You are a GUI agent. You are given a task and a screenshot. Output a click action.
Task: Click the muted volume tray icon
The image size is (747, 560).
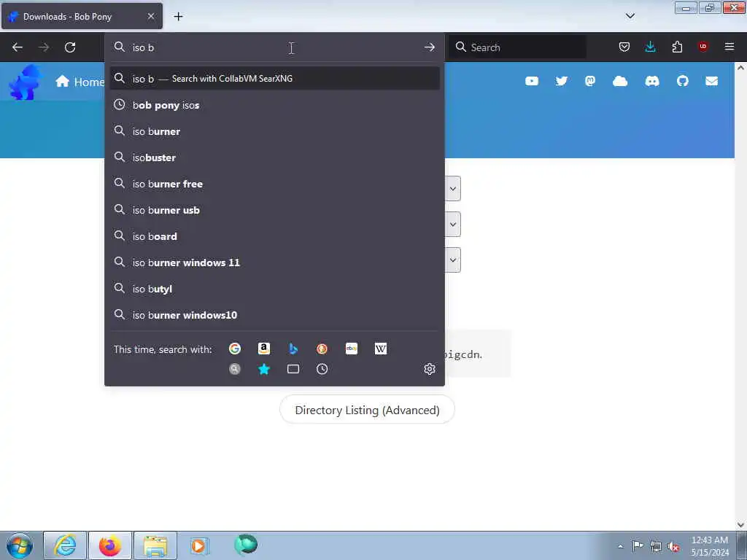point(673,546)
